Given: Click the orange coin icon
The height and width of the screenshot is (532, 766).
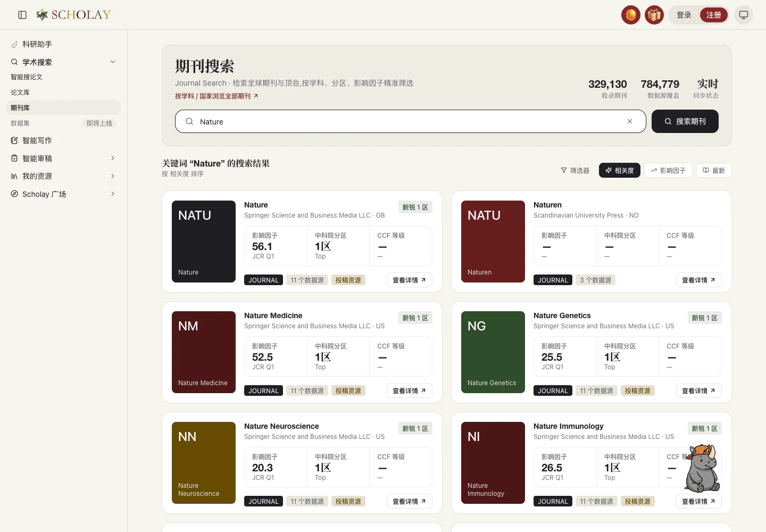Looking at the screenshot, I should tap(631, 15).
